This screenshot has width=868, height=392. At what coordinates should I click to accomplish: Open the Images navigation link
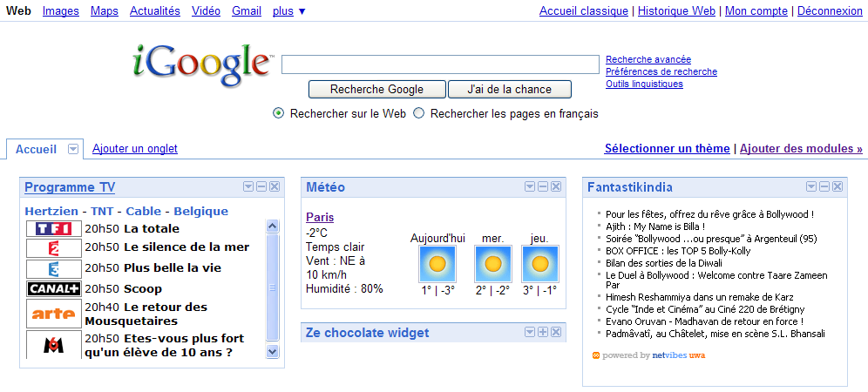[x=61, y=11]
